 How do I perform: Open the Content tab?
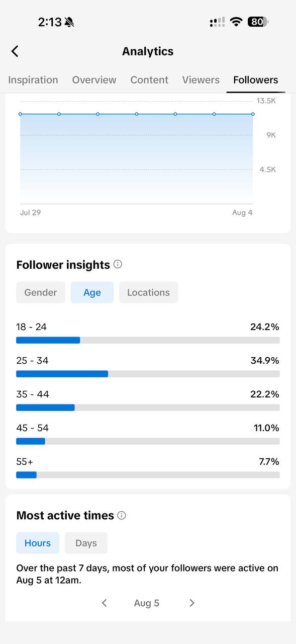pos(149,80)
